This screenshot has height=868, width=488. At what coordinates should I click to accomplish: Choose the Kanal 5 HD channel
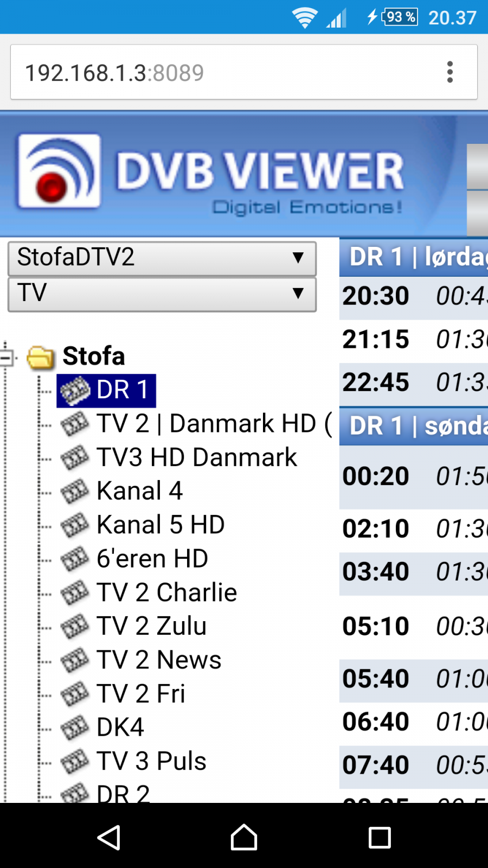pos(160,525)
